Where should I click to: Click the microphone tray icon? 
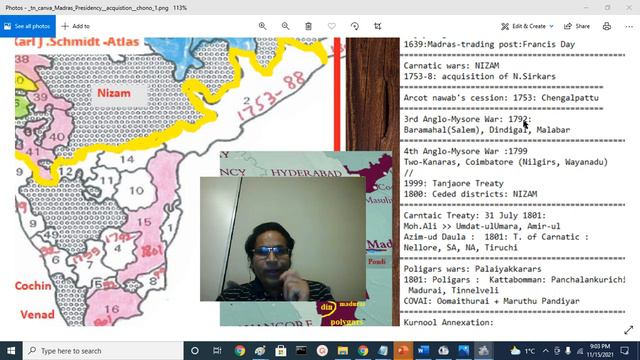[x=568, y=351]
